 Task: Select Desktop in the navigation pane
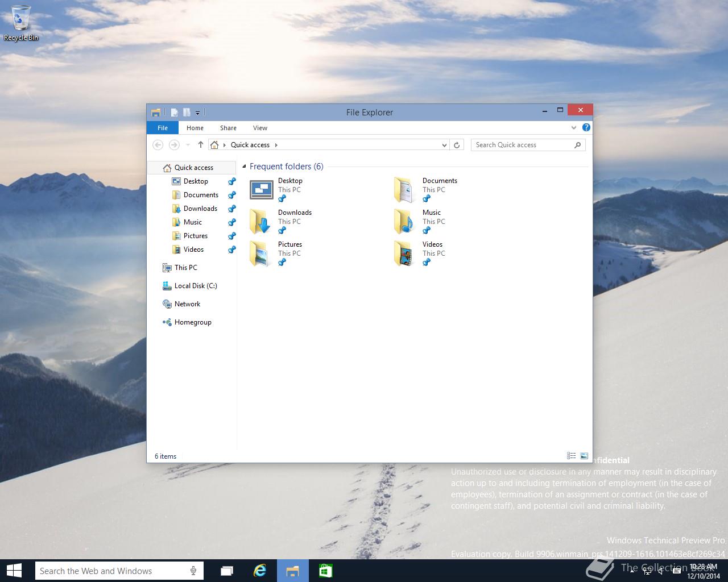[196, 181]
